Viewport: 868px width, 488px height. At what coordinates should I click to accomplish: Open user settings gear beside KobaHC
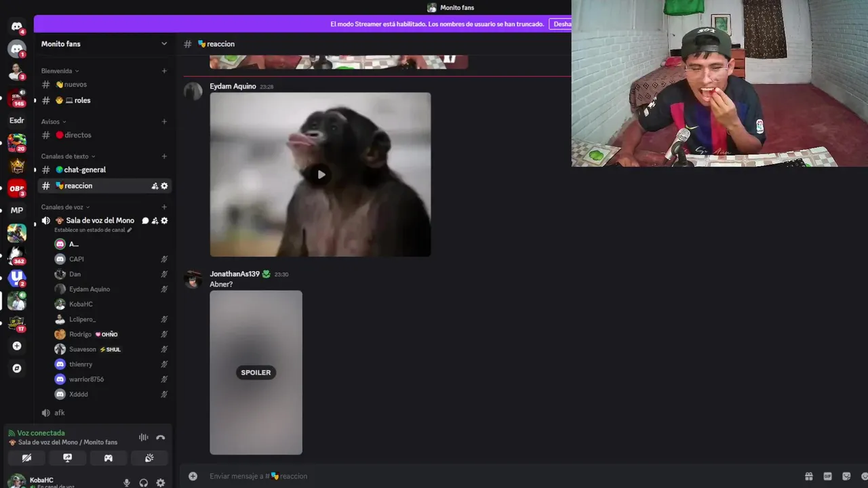161,483
